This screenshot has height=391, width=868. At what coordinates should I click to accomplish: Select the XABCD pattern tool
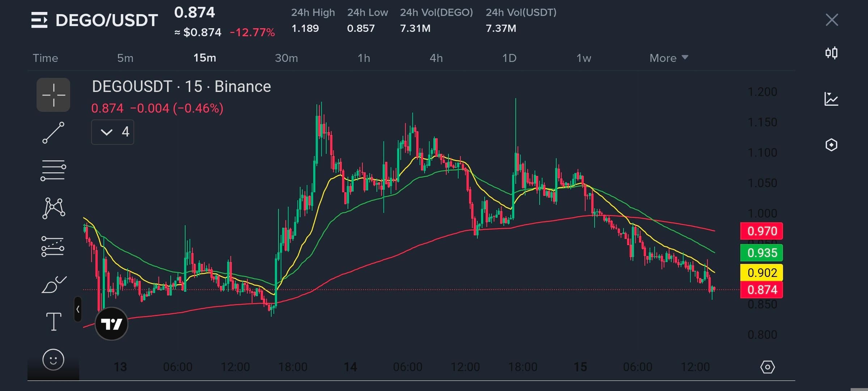pos(54,208)
